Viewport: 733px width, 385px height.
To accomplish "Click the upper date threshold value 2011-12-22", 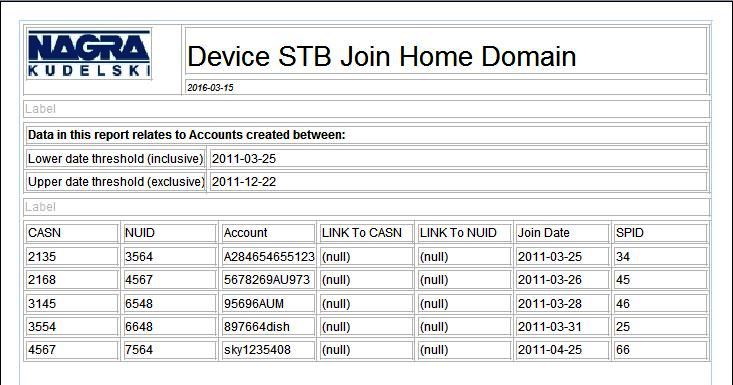I will point(244,182).
